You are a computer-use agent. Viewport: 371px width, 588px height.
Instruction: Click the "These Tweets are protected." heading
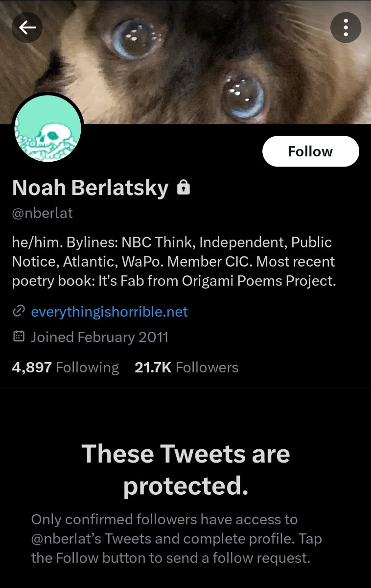(x=185, y=469)
